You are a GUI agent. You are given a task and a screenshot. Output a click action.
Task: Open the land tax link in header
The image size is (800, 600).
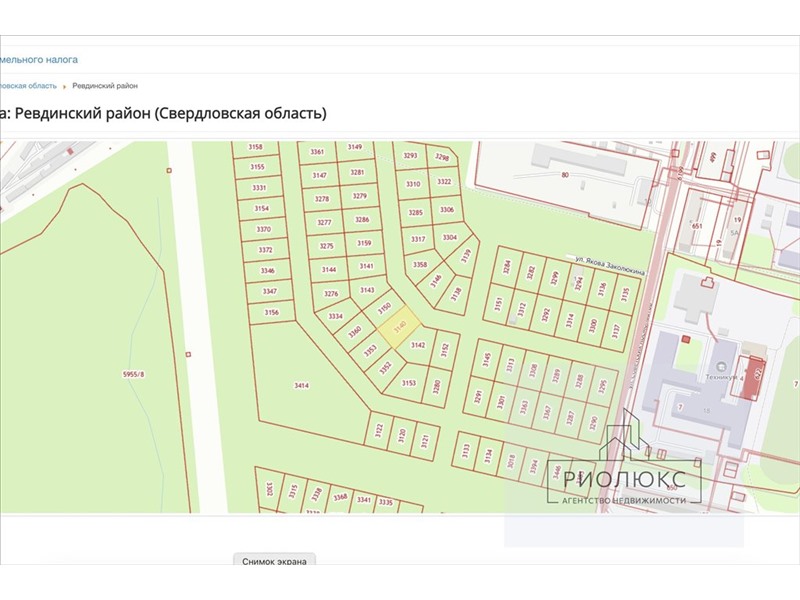(x=38, y=60)
